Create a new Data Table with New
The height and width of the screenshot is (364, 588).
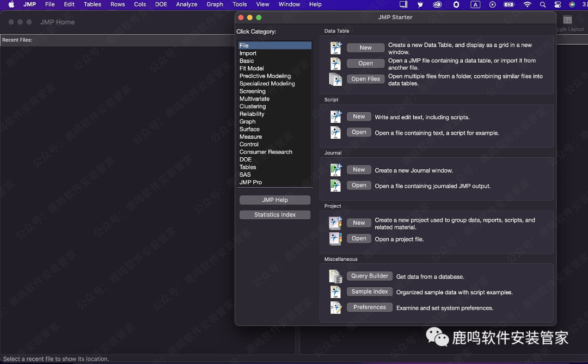tap(366, 48)
